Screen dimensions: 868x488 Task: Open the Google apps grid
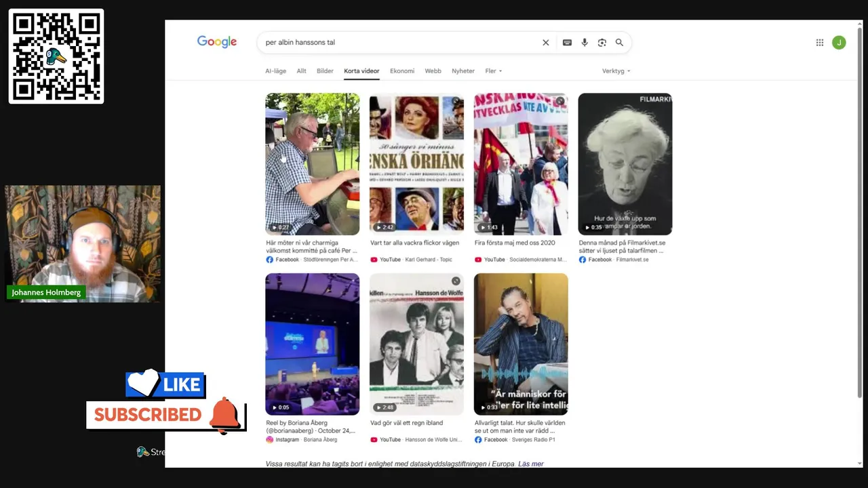click(x=820, y=43)
